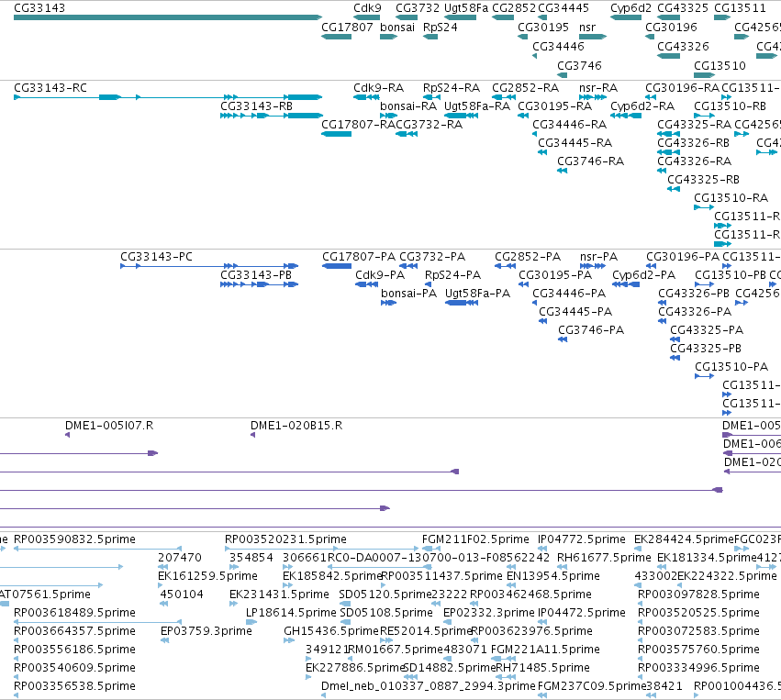Click the CG13510-RB transcript label
The image size is (781, 700).
point(731,106)
